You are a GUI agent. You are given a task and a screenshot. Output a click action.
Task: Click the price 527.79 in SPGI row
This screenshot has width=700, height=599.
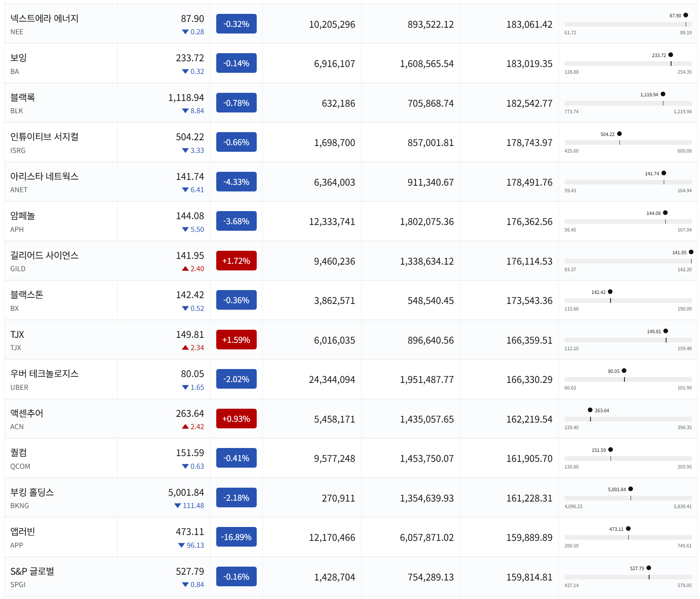[x=190, y=571]
